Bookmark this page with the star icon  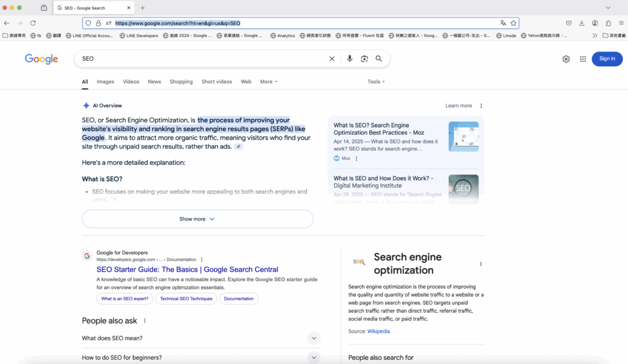tap(513, 23)
